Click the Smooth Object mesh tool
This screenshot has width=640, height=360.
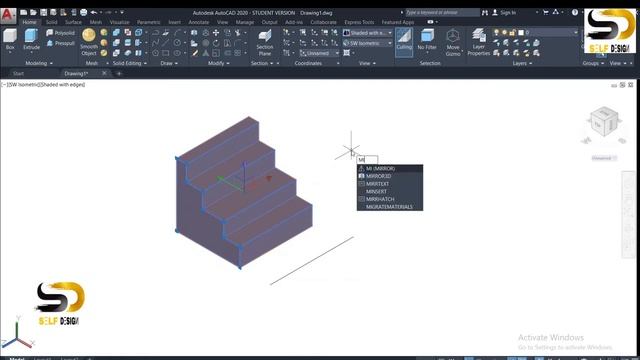(89, 42)
